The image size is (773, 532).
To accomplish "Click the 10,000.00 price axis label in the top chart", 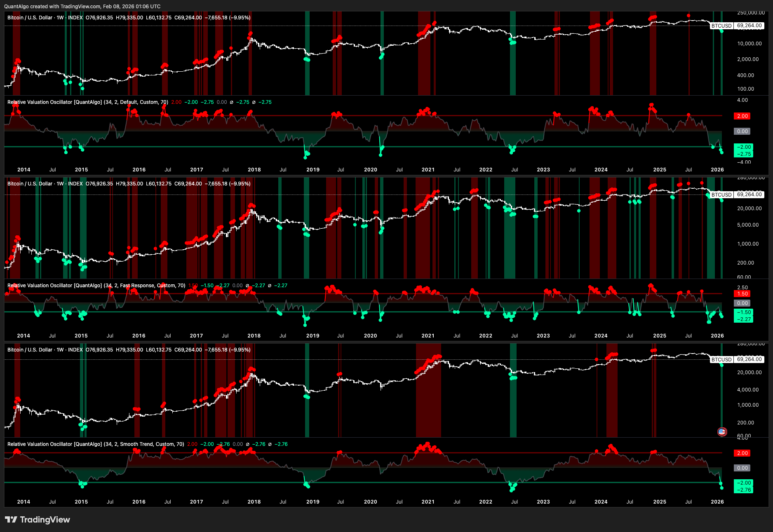I will coord(750,44).
